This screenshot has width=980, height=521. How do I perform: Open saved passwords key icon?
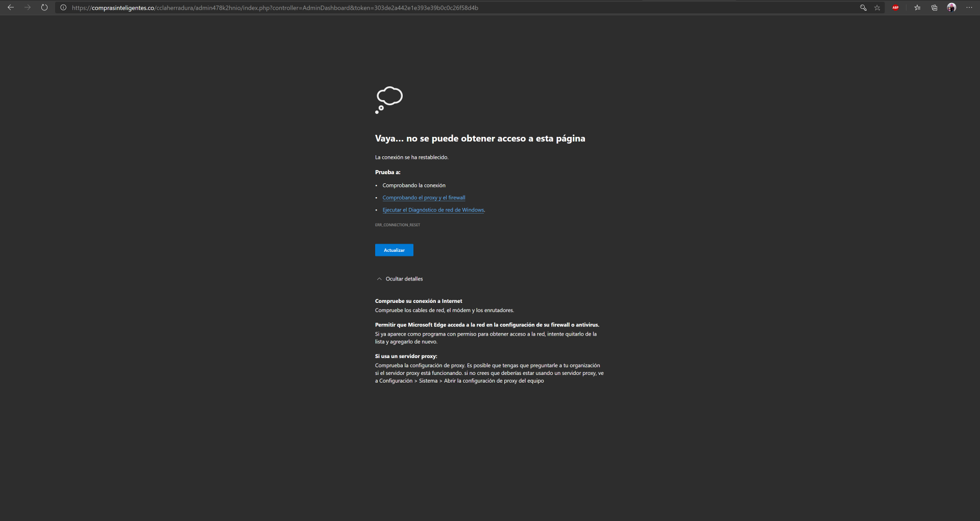[863, 8]
